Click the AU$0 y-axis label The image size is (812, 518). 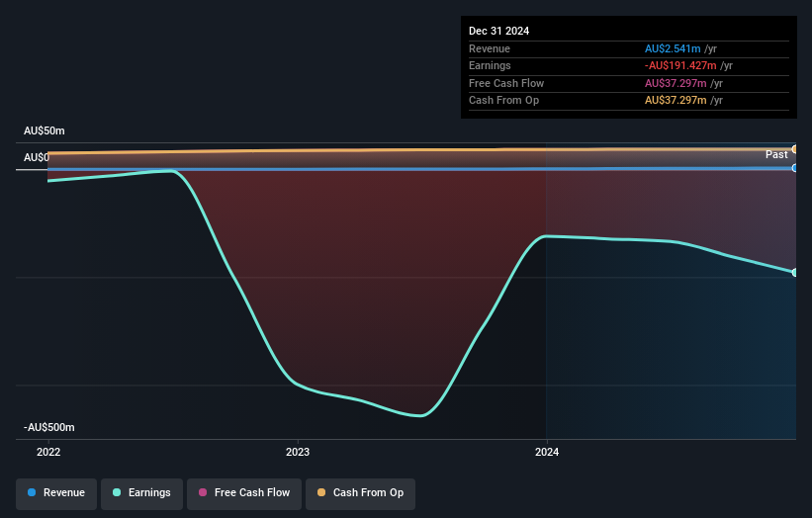tap(37, 157)
